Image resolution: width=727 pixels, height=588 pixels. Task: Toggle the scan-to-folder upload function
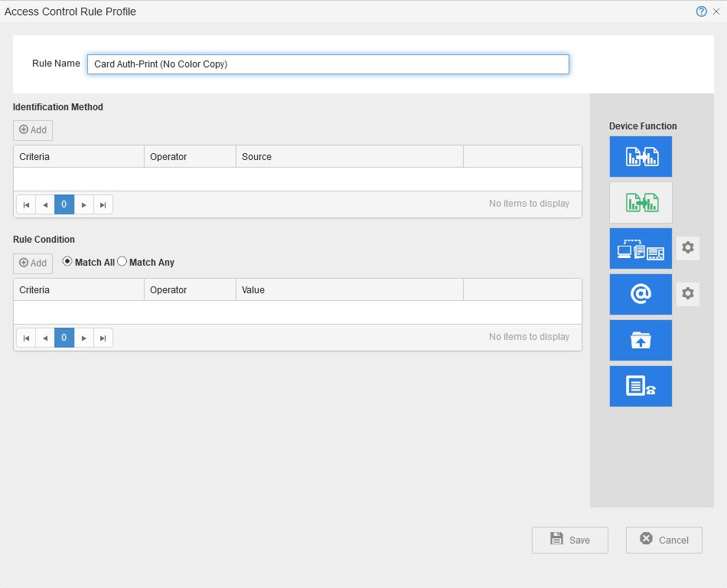pos(641,341)
